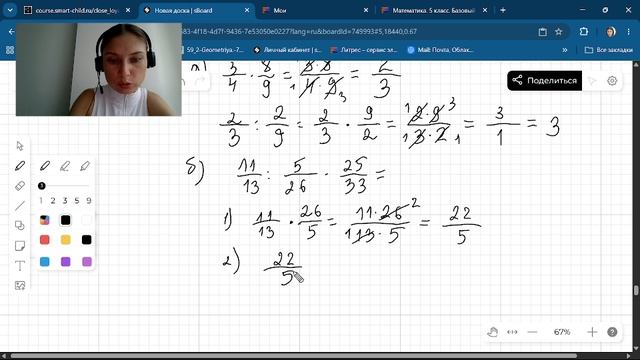This screenshot has width=640, height=360.
Task: Open the Mail Почта, Облако bookmark
Action: [441, 50]
